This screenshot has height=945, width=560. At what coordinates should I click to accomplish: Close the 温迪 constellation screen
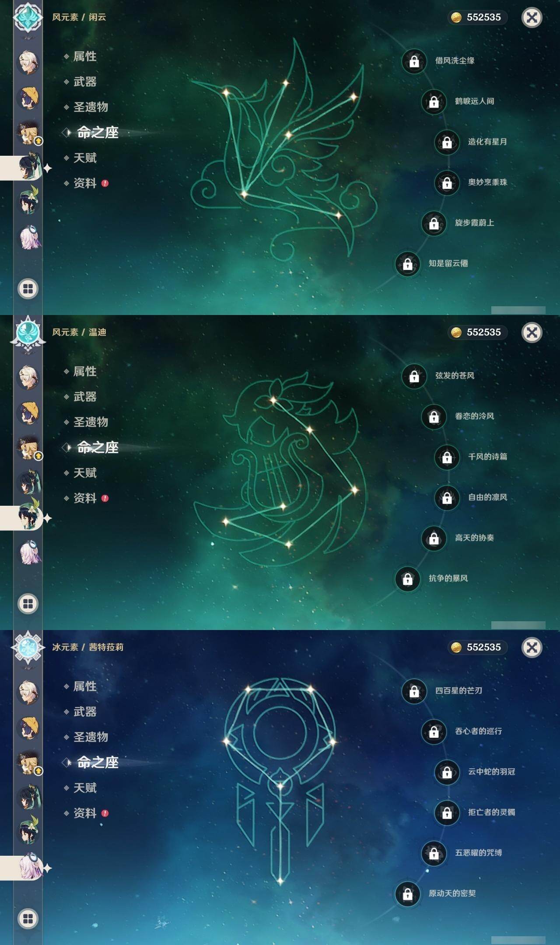(532, 332)
